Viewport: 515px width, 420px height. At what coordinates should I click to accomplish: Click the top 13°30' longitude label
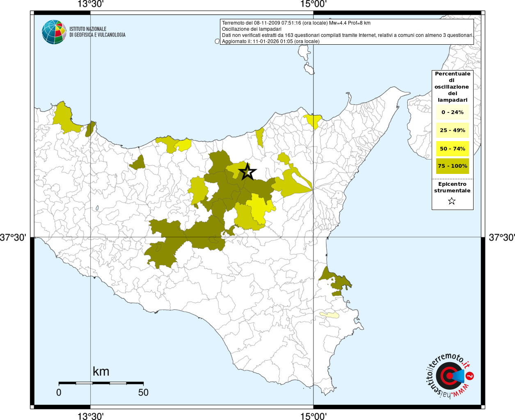click(90, 4)
